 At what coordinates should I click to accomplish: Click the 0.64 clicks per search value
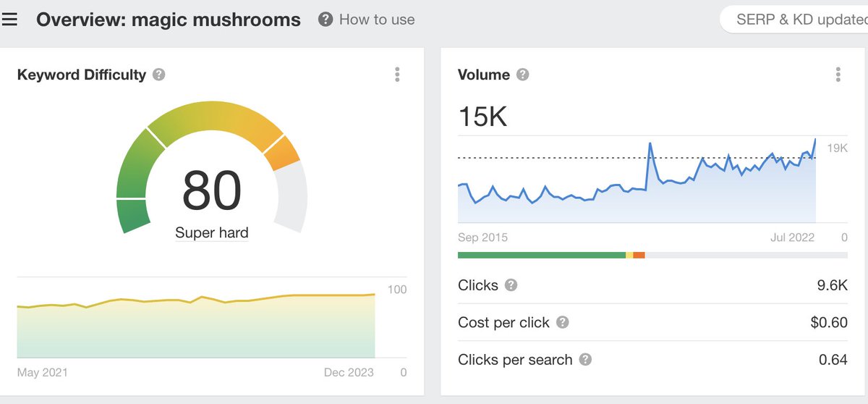pos(833,360)
